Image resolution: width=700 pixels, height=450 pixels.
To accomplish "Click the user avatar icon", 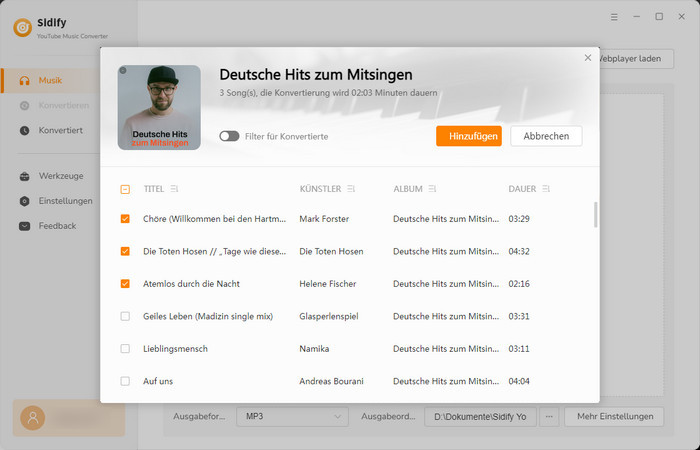I will [x=33, y=418].
